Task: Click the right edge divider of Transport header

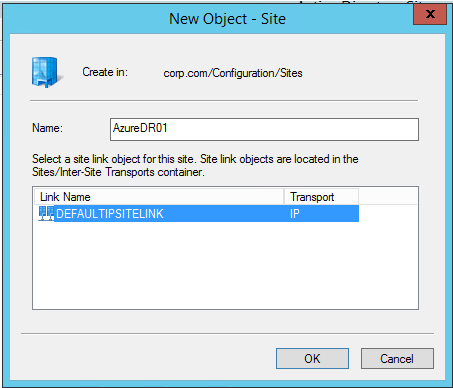Action: coord(359,197)
